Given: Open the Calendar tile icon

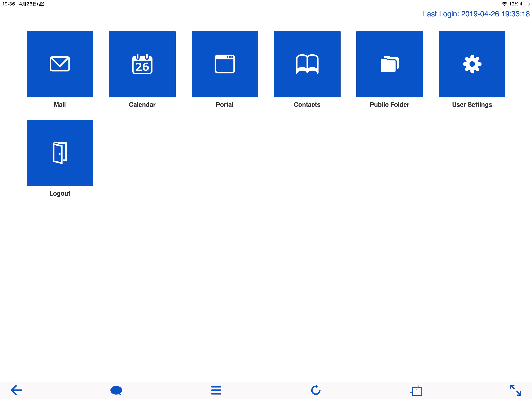Looking at the screenshot, I should pyautogui.click(x=142, y=64).
